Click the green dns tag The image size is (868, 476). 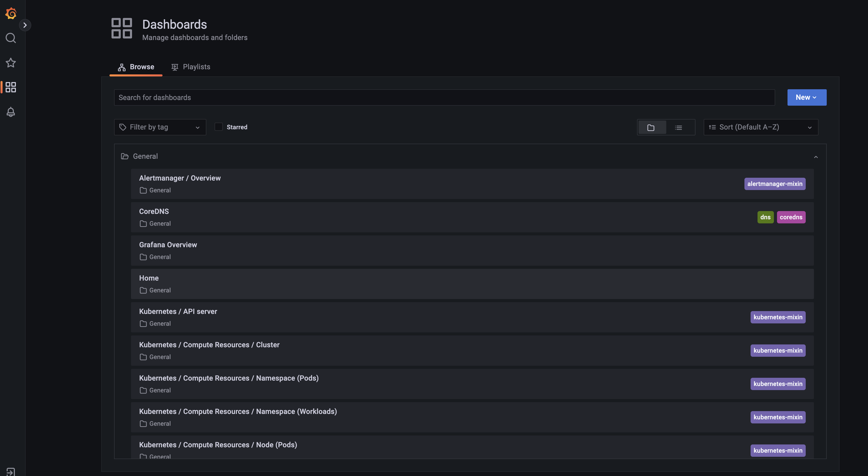765,217
